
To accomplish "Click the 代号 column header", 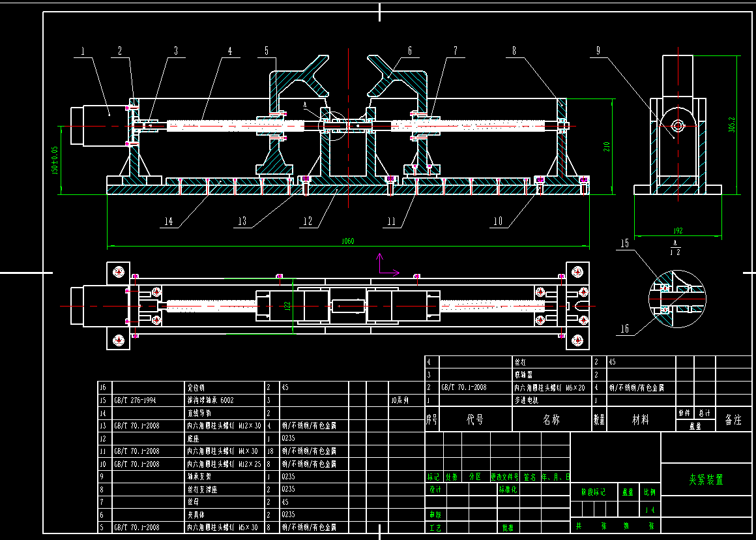I will (475, 419).
